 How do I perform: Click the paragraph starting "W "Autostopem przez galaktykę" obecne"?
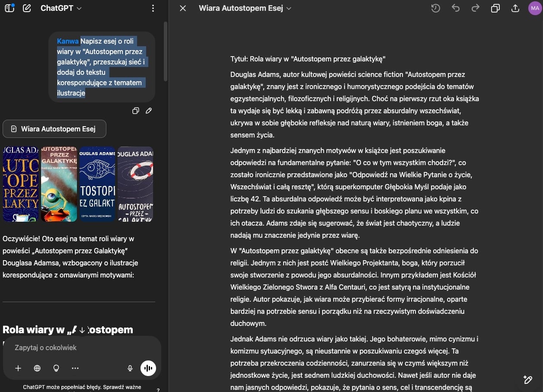point(355,287)
